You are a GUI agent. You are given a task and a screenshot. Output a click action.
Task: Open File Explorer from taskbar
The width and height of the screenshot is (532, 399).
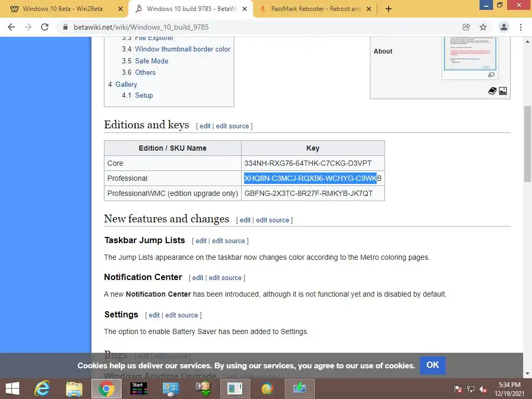coord(74,389)
